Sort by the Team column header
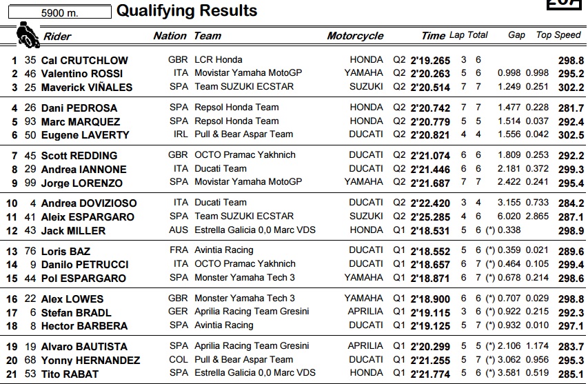Viewport: 588px width, 384px height. 207,36
